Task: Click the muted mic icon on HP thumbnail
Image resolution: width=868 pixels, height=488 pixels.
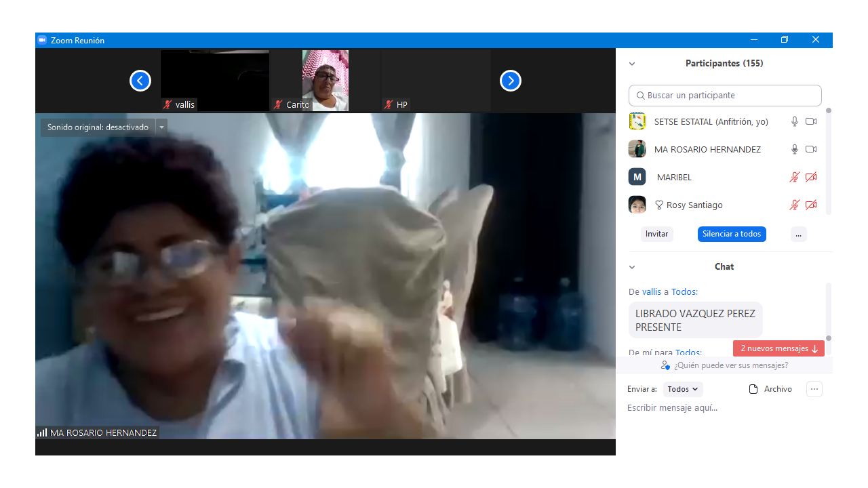Action: tap(389, 104)
